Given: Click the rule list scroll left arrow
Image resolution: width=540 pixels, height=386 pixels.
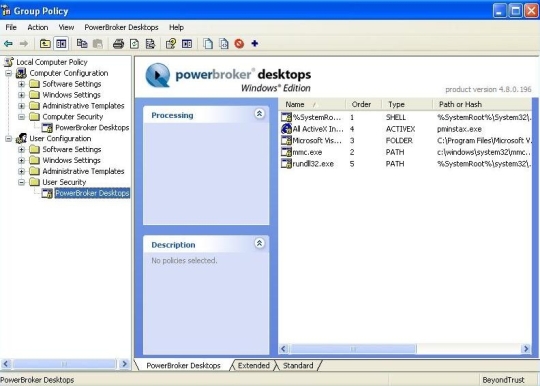Looking at the screenshot, I should click(x=284, y=349).
